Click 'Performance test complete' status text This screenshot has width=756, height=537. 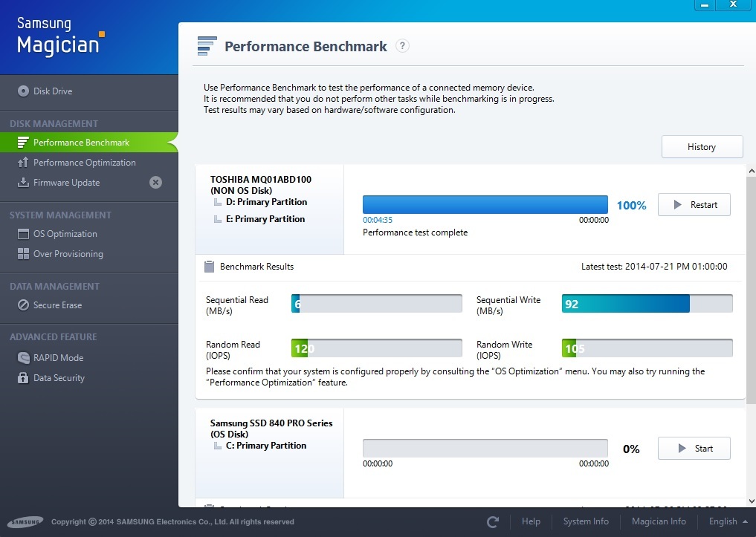point(415,232)
